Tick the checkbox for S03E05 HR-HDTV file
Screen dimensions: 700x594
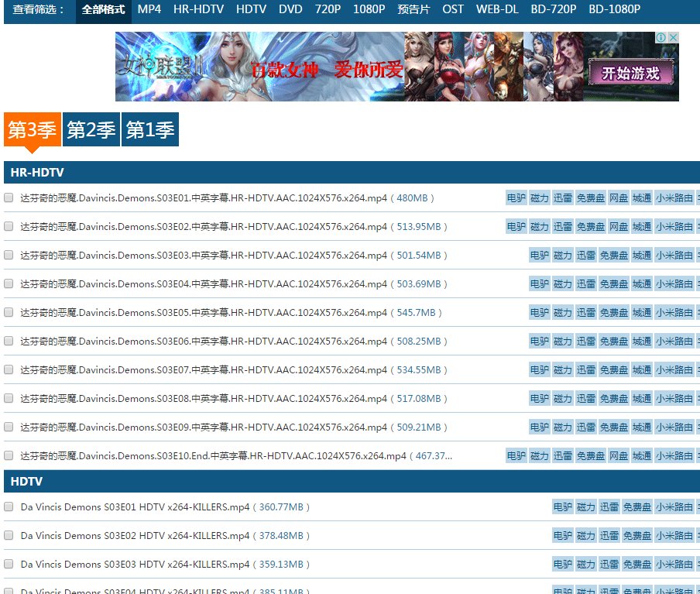[9, 313]
